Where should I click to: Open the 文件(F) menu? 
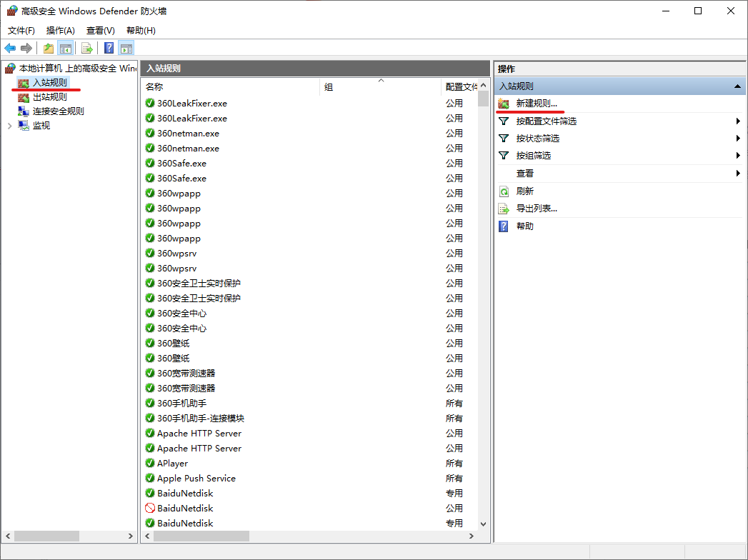(x=21, y=31)
